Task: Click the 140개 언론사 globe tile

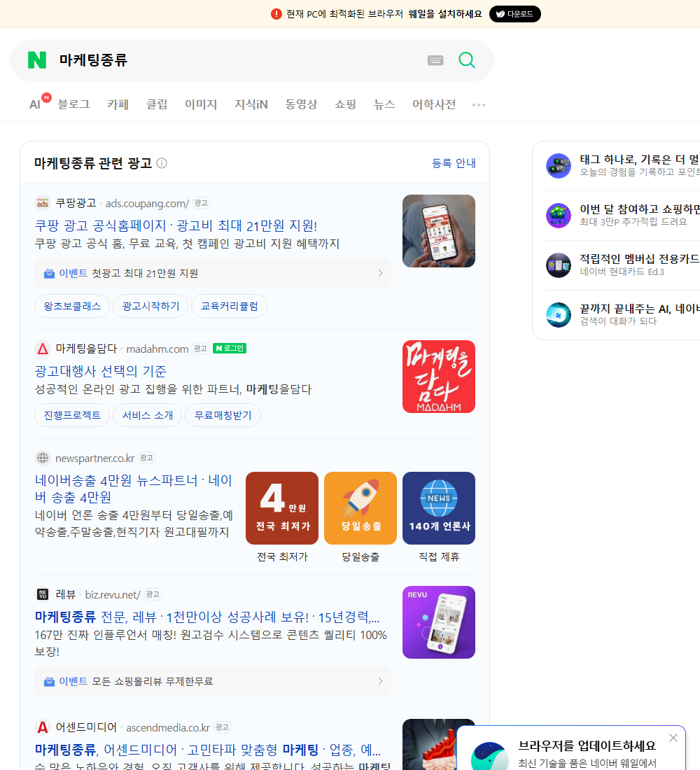Action: tap(439, 508)
